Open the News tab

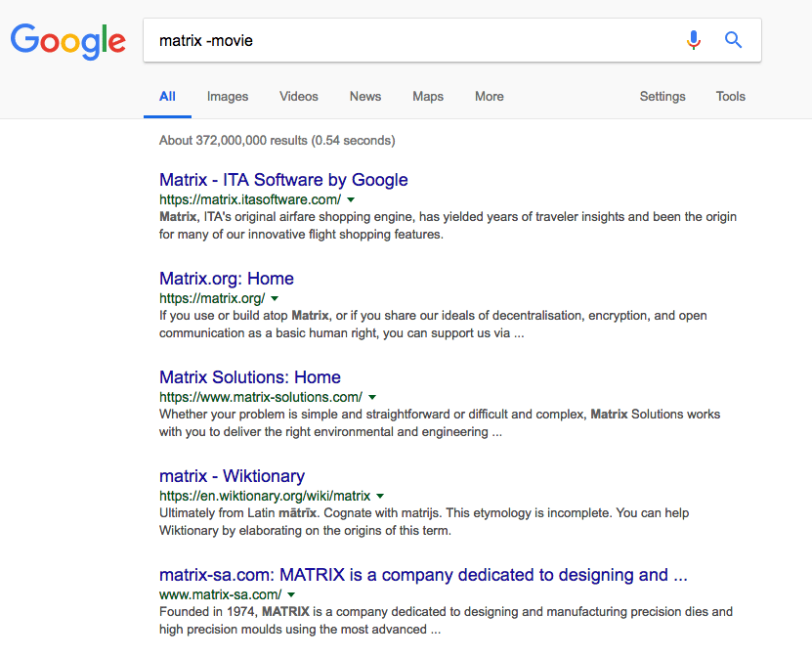(x=365, y=97)
